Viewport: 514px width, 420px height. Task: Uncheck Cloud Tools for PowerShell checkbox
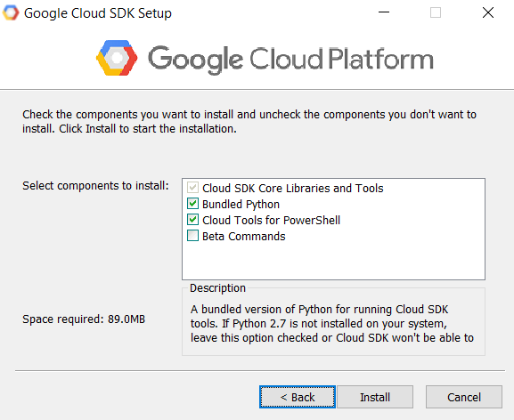(x=192, y=220)
